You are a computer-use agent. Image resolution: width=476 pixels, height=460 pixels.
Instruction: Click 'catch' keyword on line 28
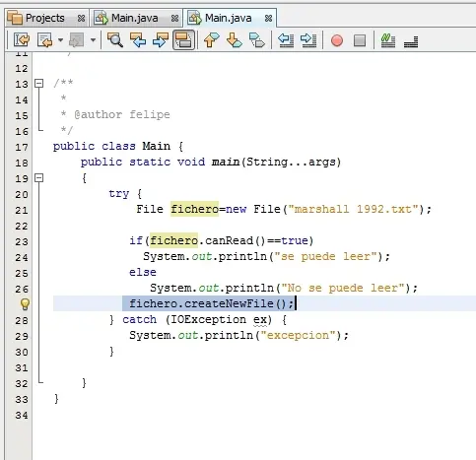140,319
